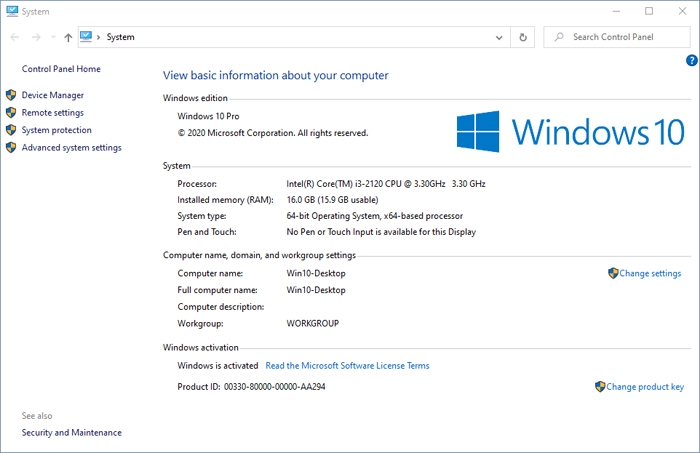Click the shield icon beside Device Manager
Screen dimensions: 700x453
pos(11,95)
